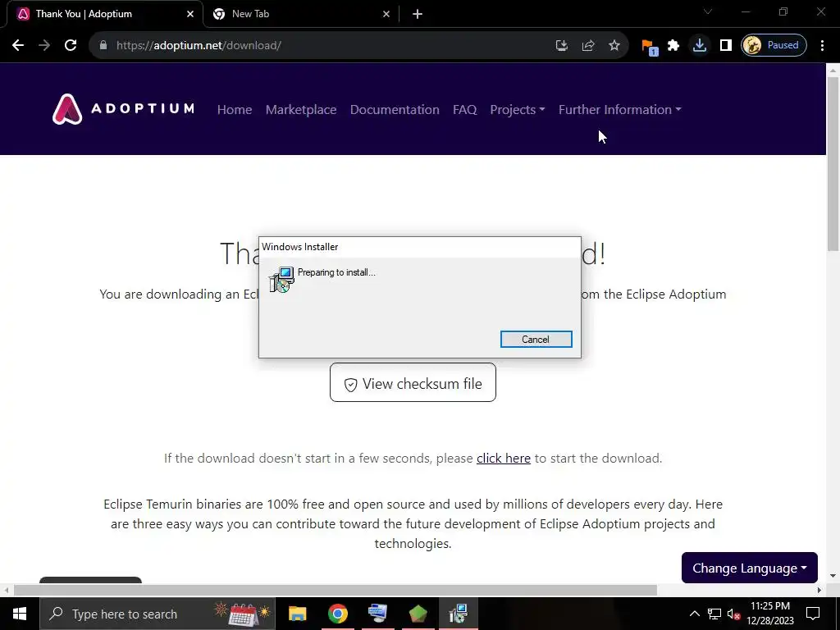
Task: Open the Paused profile button
Action: 774,45
